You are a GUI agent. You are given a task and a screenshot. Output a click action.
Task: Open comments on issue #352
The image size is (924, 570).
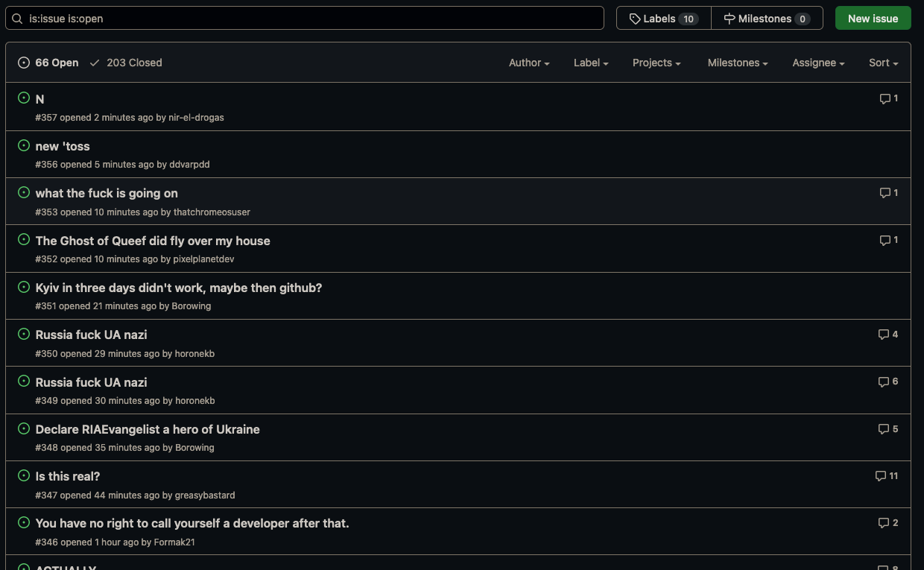[888, 240]
